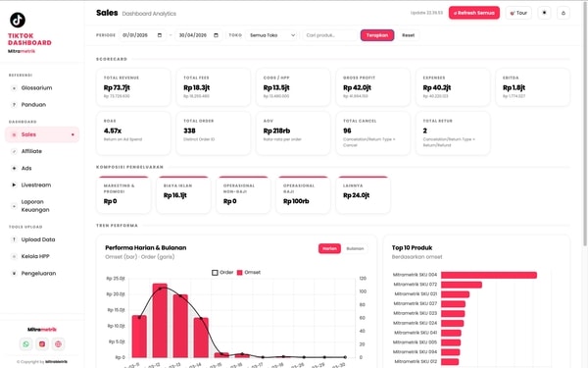Click the Ads sidebar icon
588x368 pixels.
[x=14, y=168]
